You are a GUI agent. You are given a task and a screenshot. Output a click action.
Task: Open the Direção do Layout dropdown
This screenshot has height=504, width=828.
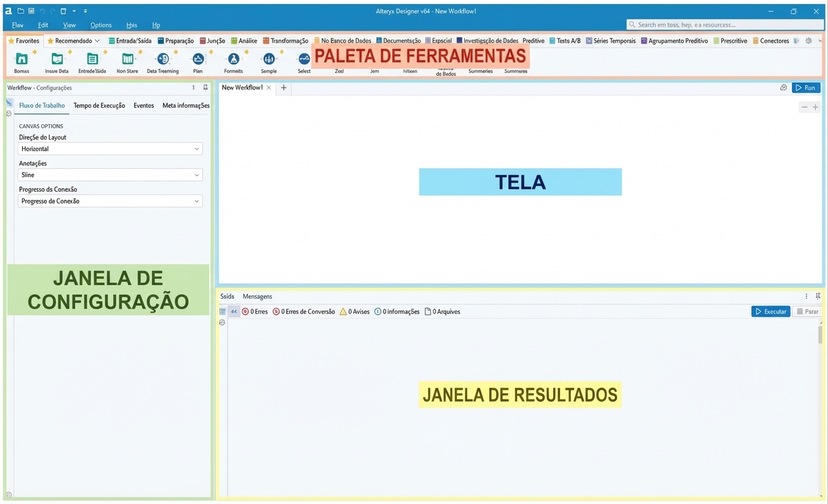[110, 149]
